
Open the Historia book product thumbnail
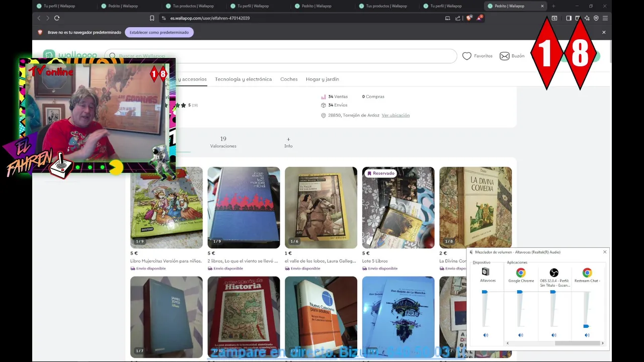tap(244, 317)
